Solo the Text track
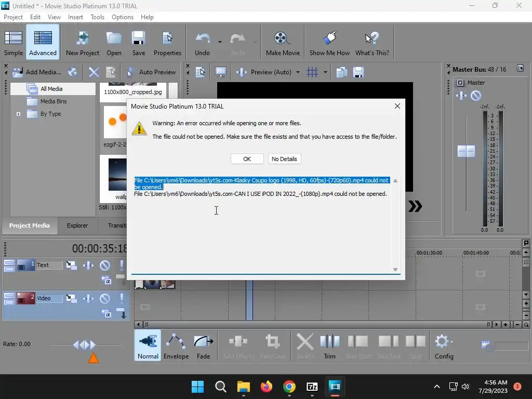532x399 pixels. click(x=121, y=265)
